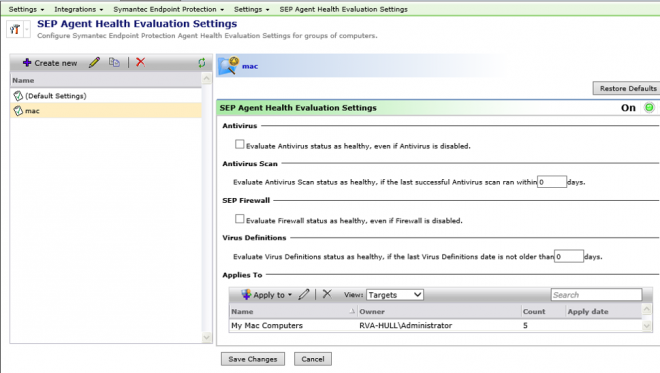The width and height of the screenshot is (660, 373).
Task: Click targets table scroll down arrow
Action: (x=647, y=326)
